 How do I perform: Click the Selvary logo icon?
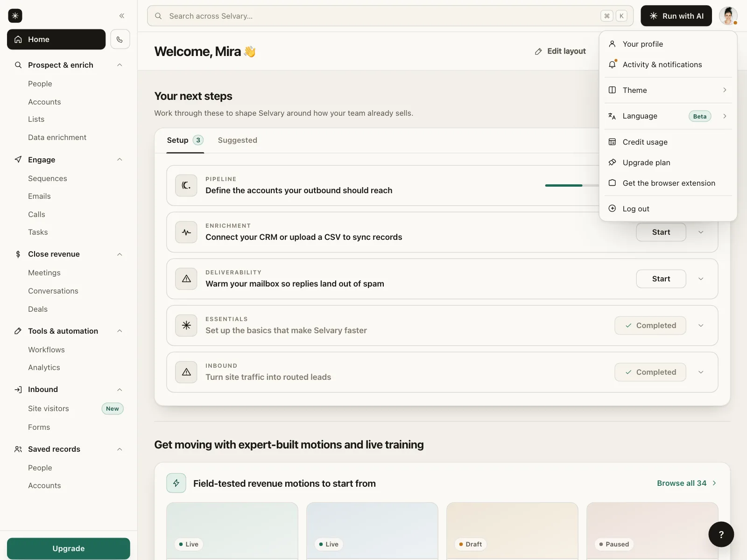click(15, 16)
